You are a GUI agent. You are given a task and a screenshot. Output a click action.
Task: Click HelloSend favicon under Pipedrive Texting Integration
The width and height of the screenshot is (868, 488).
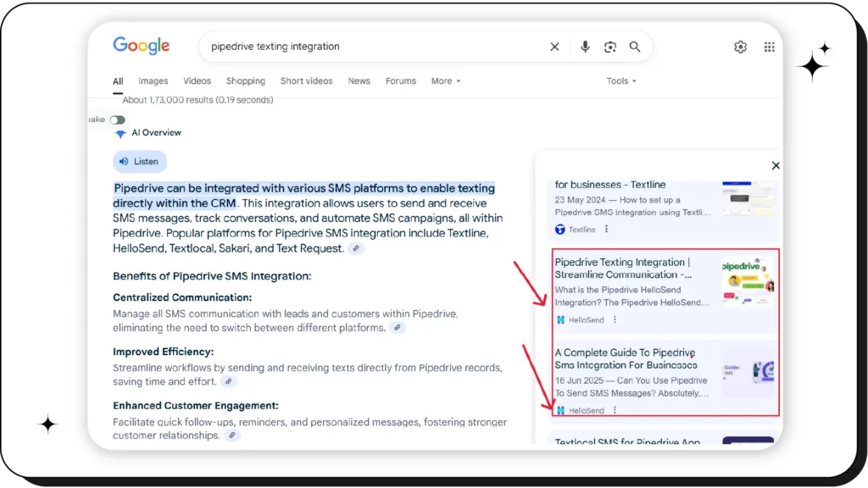[560, 319]
